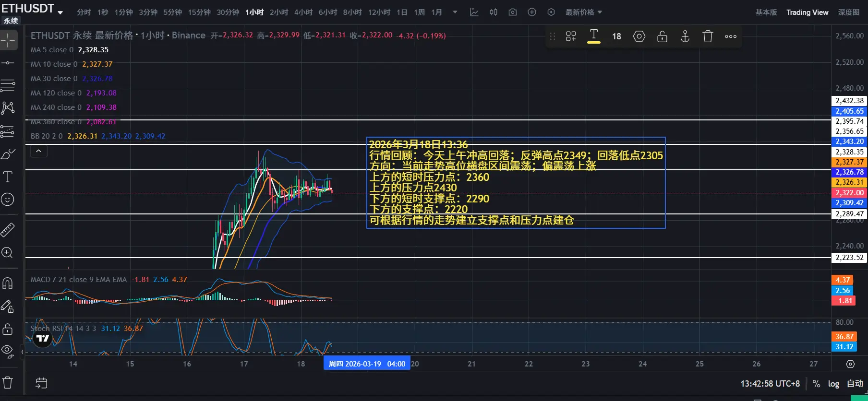
Task: Open the 最新价格 price type dropdown
Action: 583,12
